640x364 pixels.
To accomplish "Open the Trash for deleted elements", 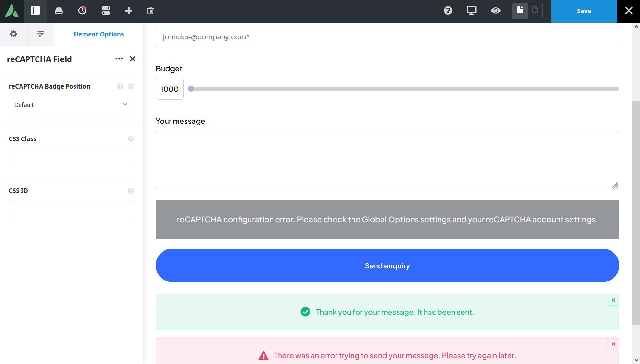I will [150, 11].
